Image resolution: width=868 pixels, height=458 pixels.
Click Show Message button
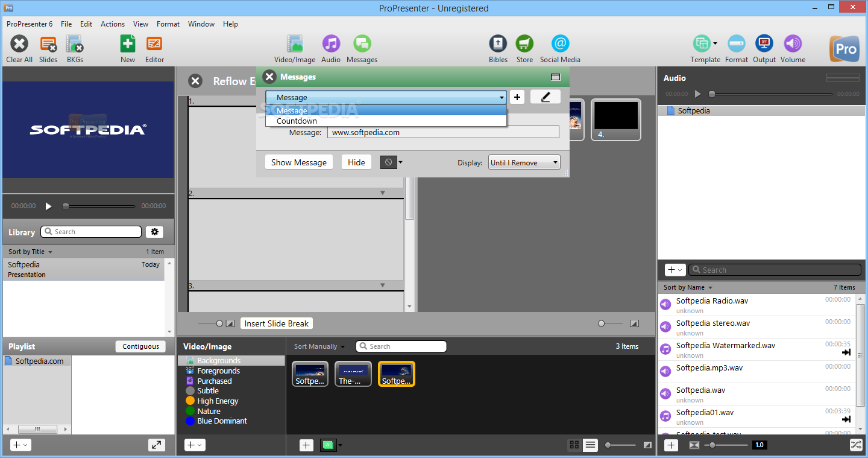tap(299, 162)
